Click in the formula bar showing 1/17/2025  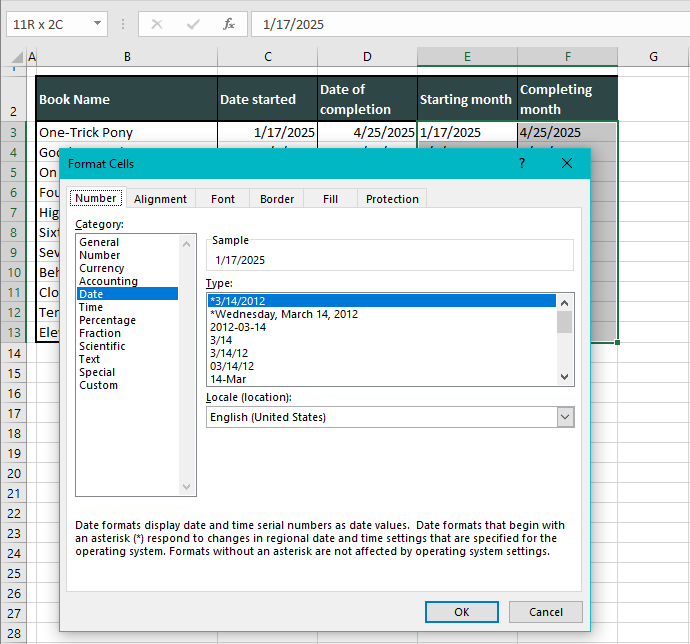click(x=470, y=24)
